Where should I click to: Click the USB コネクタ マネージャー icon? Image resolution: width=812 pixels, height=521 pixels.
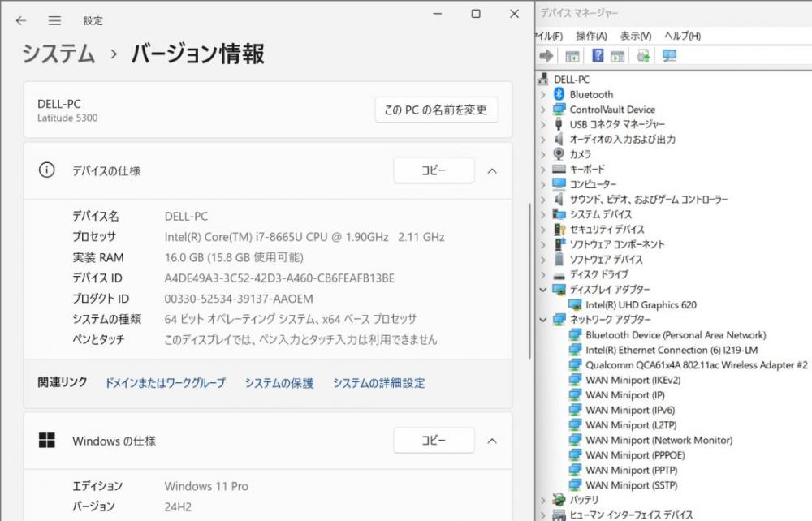pyautogui.click(x=559, y=123)
